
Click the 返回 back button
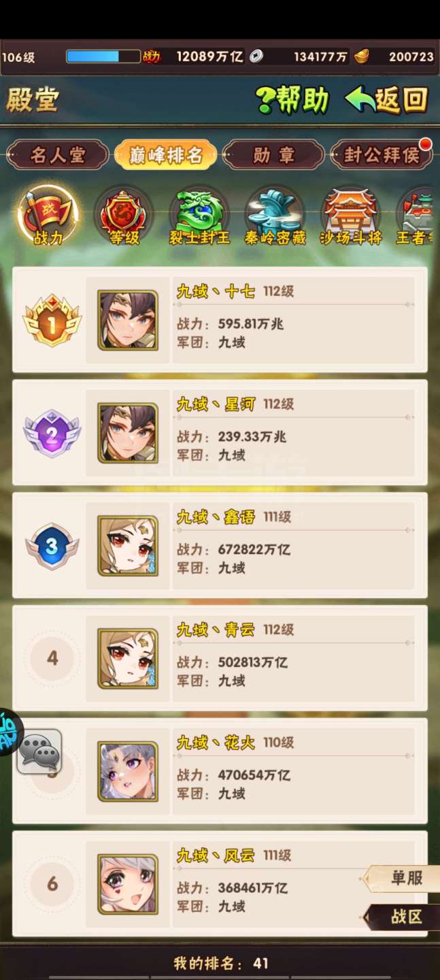pos(387,100)
